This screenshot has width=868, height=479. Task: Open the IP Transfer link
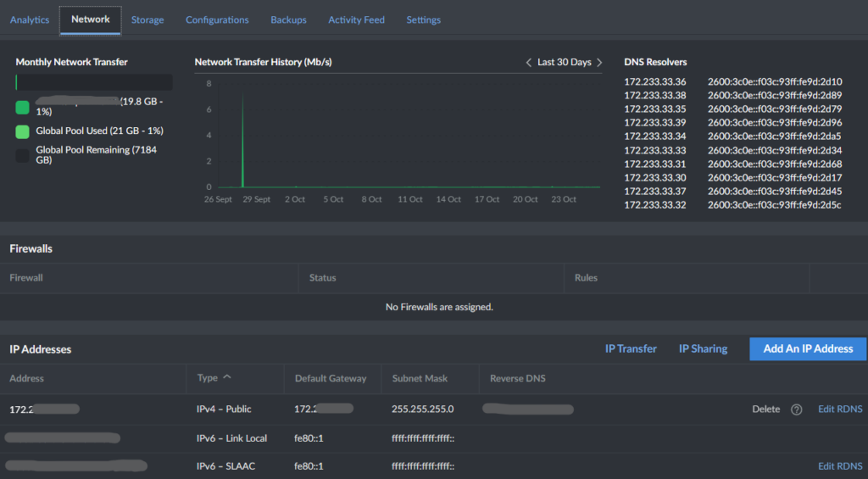point(631,349)
